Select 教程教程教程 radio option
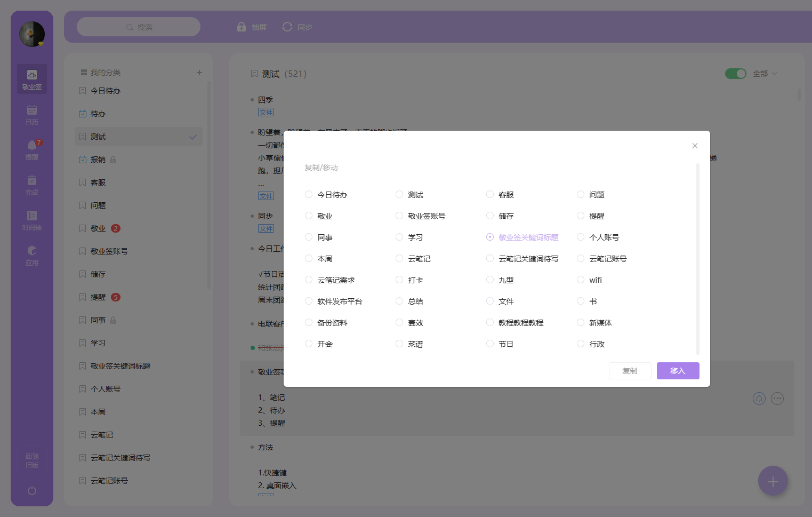Screen dimensions: 812x517 pos(490,322)
